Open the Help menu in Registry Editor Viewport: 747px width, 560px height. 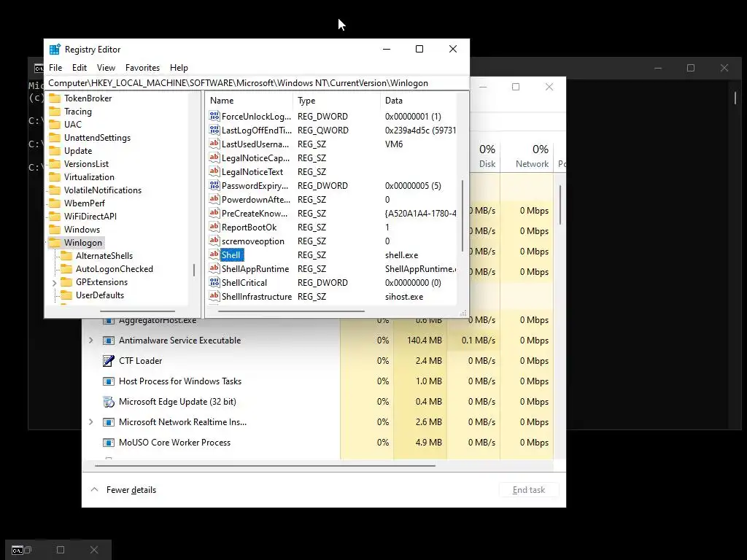point(179,68)
